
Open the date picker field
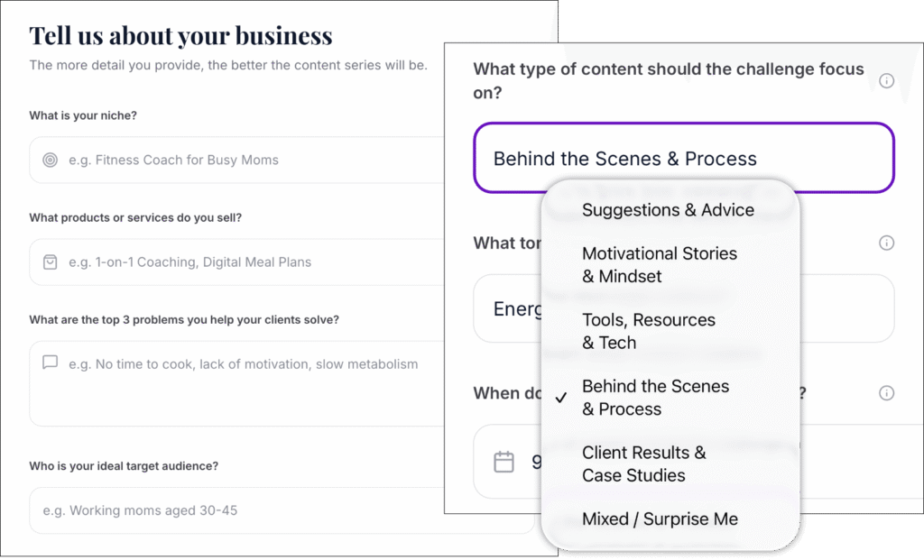coord(514,462)
